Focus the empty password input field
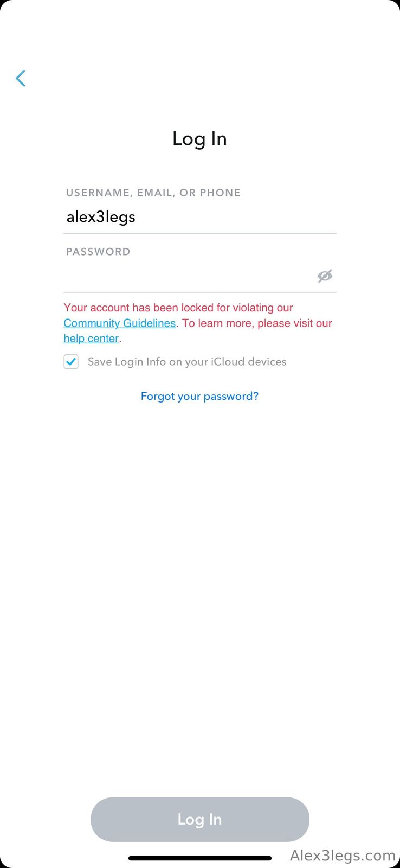 click(184, 276)
